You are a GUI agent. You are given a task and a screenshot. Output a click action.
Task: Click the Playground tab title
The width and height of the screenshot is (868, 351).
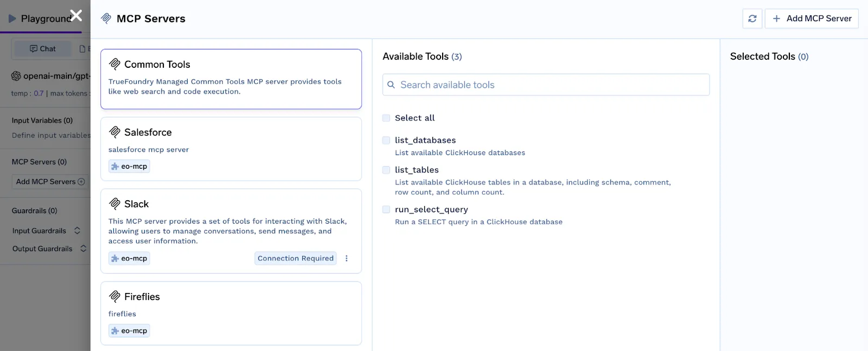46,18
